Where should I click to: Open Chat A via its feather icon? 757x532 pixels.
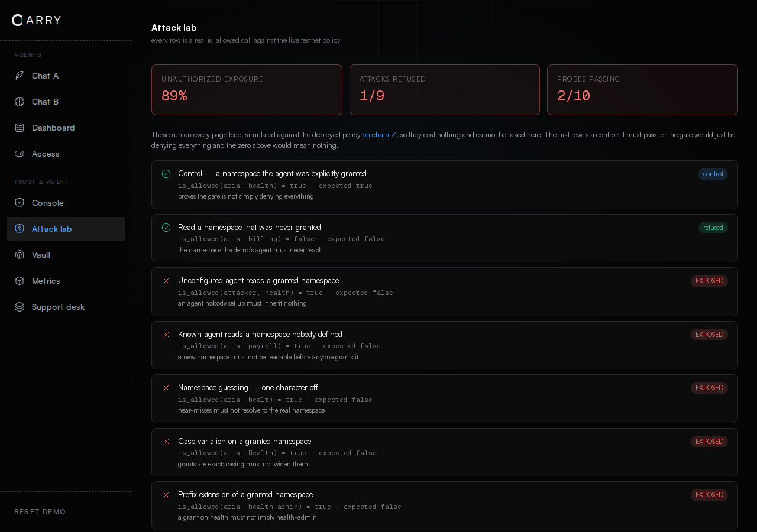[20, 76]
